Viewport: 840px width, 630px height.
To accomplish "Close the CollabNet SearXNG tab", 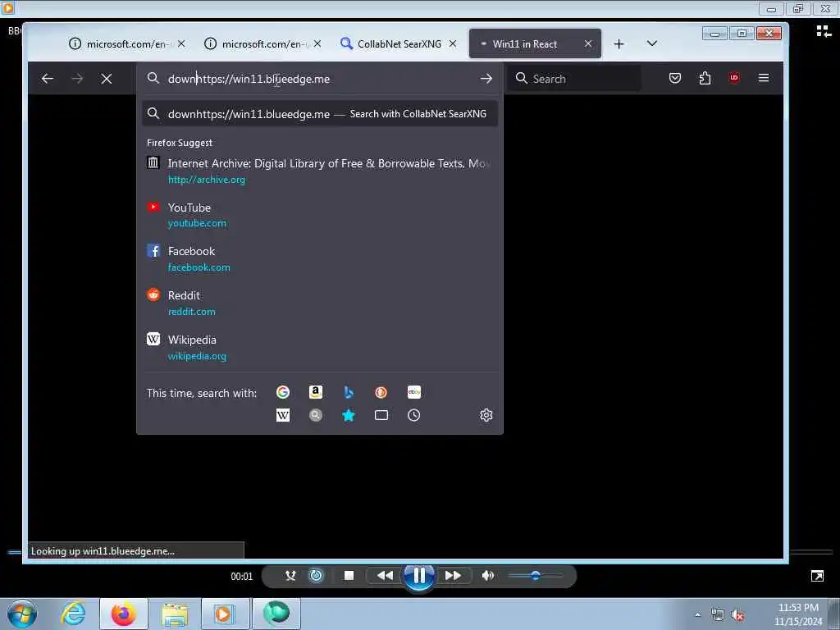I will tap(453, 44).
